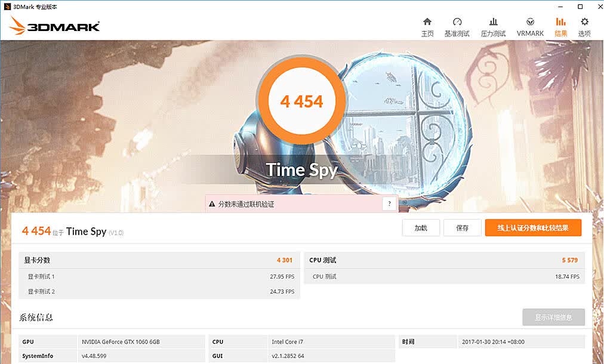
Task: Select the 显卡测试 1 result row
Action: click(159, 276)
